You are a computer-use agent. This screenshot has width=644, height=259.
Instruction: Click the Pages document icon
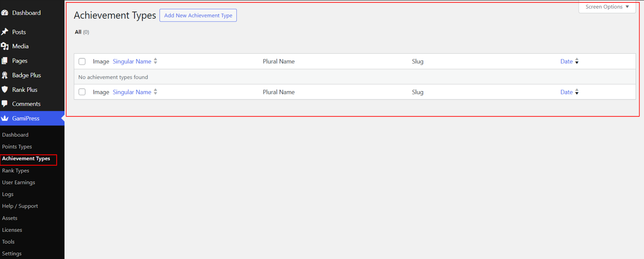[5, 61]
